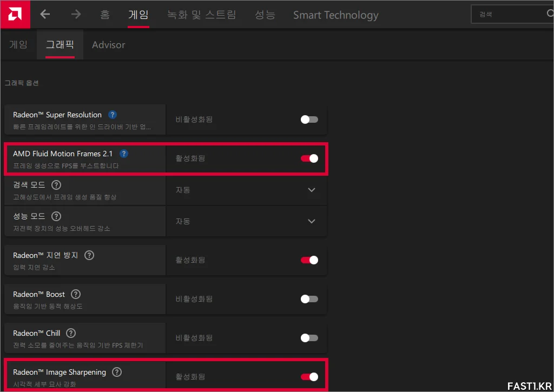The height and width of the screenshot is (392, 554).
Task: Open help icon for Radeon 지연 방지
Action: pos(89,255)
